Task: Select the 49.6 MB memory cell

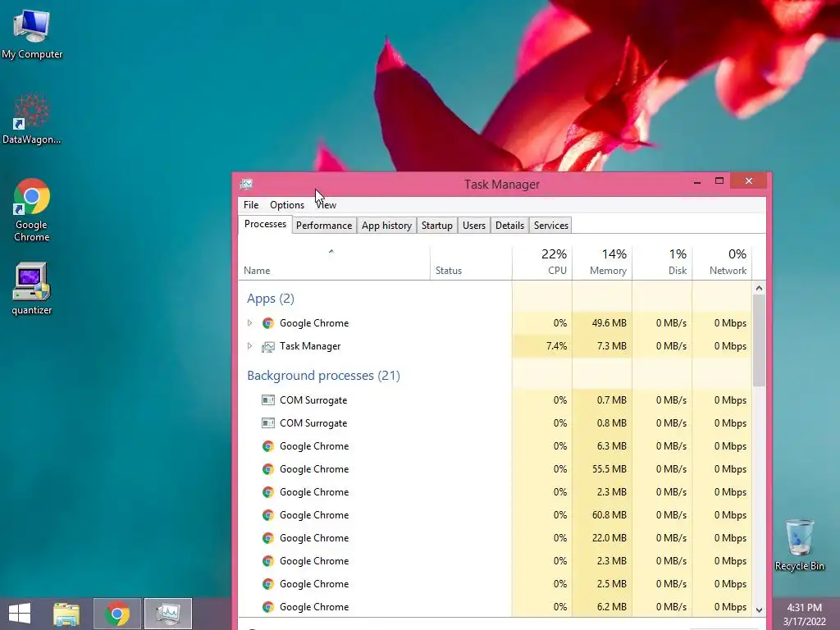Action: (602, 323)
